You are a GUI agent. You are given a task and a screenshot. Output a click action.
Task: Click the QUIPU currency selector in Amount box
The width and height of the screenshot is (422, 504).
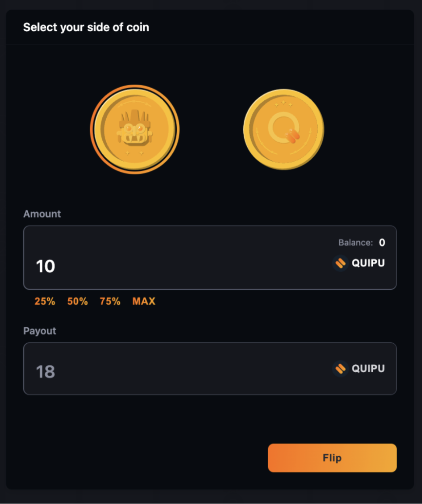coord(359,263)
